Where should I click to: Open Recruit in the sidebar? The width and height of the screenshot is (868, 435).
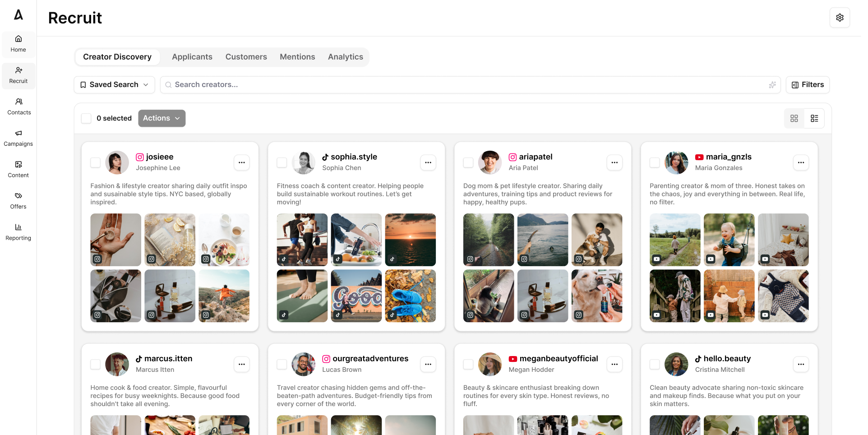(18, 75)
